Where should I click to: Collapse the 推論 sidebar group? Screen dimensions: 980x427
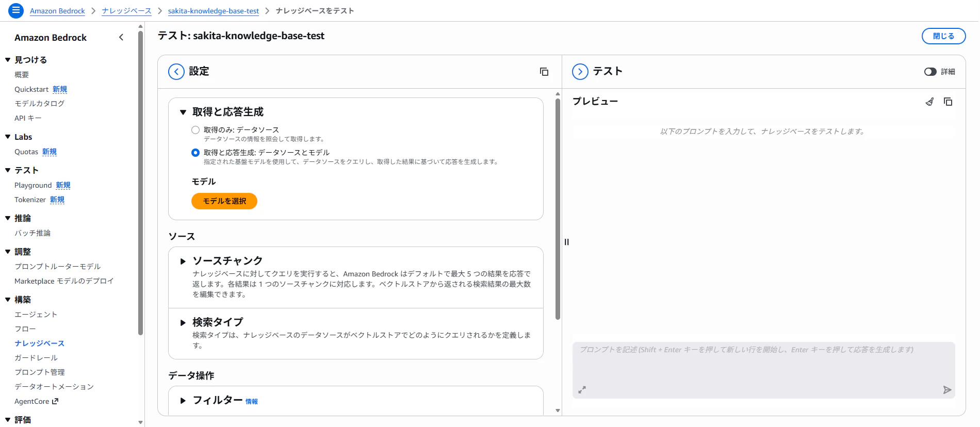8,218
